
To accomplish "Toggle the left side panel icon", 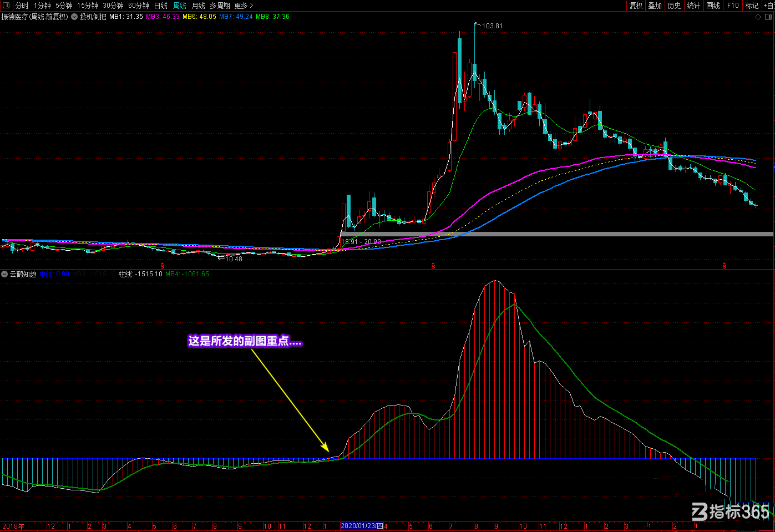I will tap(6, 6).
